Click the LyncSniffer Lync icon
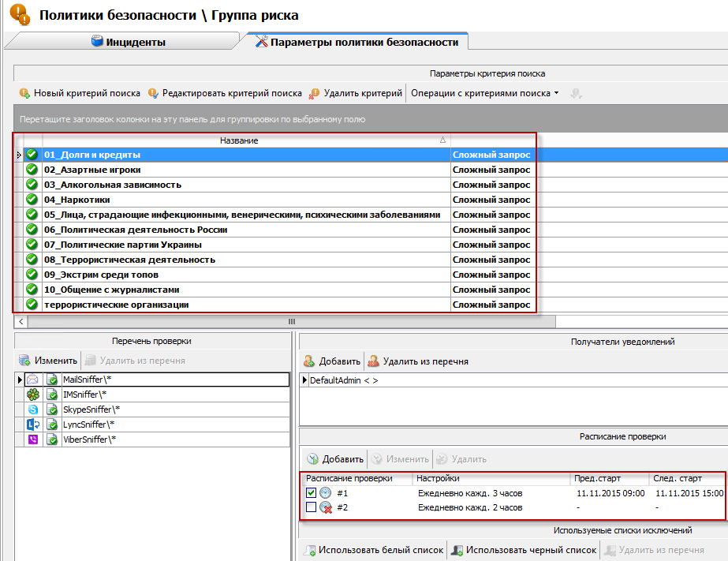 (x=32, y=424)
